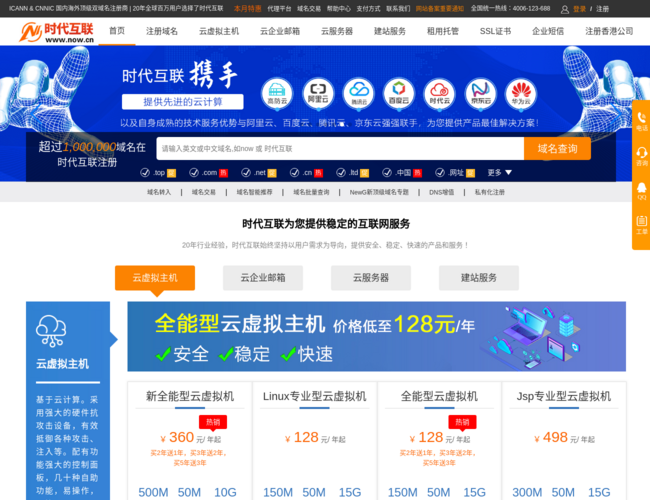This screenshot has height=500, width=650.
Task: Expand the 更多 domain suffix dropdown
Action: click(x=499, y=172)
